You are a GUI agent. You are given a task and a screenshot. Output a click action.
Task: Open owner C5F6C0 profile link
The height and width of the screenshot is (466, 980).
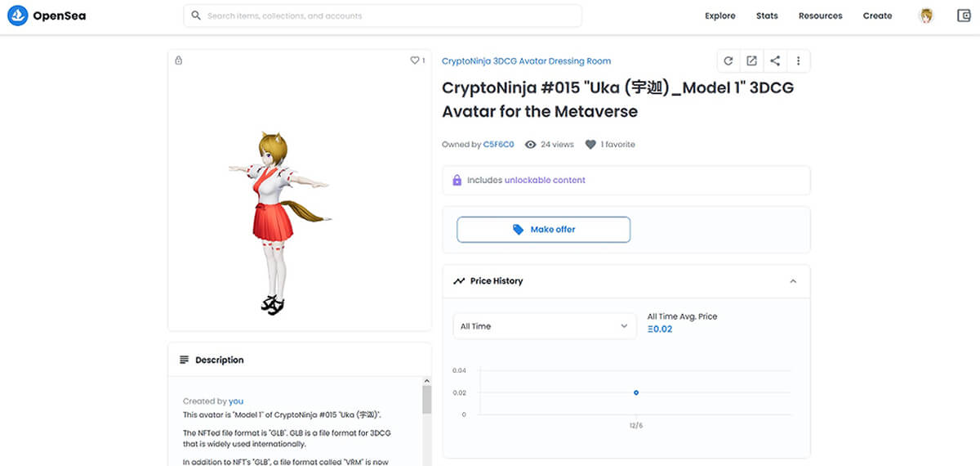[498, 145]
